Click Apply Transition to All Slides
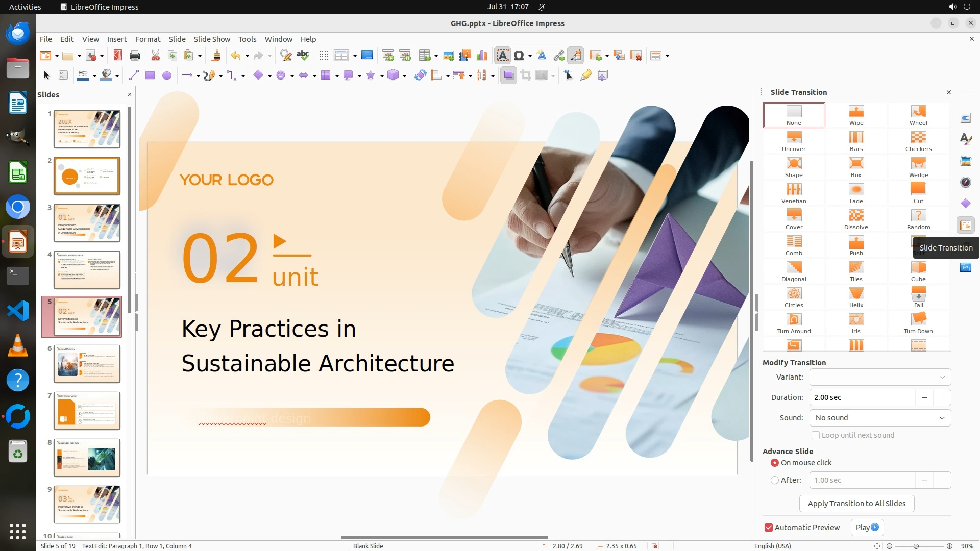The height and width of the screenshot is (551, 980). pyautogui.click(x=856, y=504)
